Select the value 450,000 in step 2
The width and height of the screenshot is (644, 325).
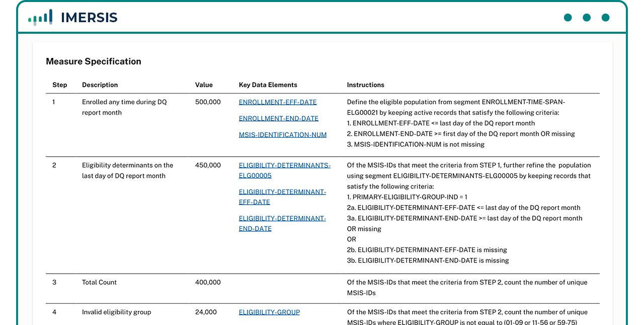(208, 165)
